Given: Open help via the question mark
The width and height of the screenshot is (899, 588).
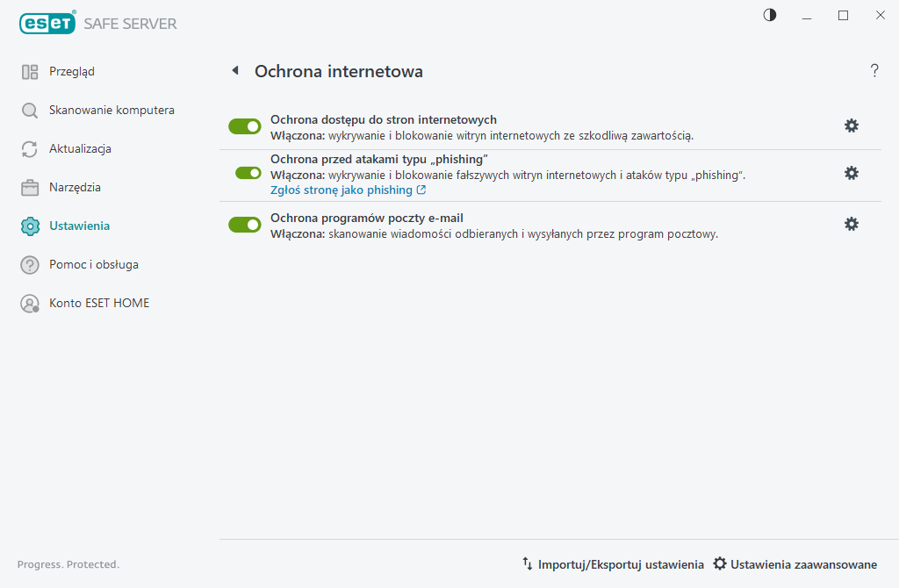Looking at the screenshot, I should pos(874,71).
